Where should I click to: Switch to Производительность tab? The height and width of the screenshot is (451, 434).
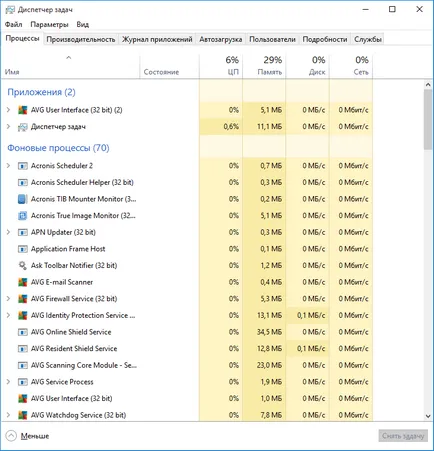(81, 39)
